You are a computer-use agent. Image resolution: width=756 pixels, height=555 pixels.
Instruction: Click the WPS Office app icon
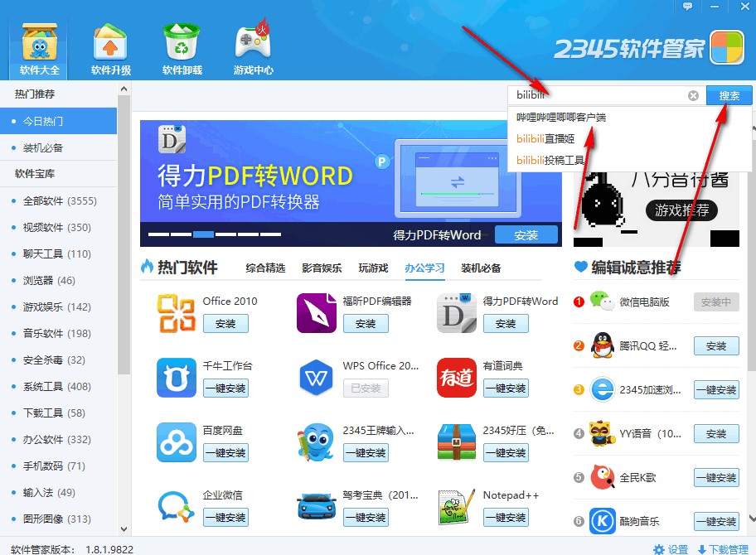tap(317, 378)
